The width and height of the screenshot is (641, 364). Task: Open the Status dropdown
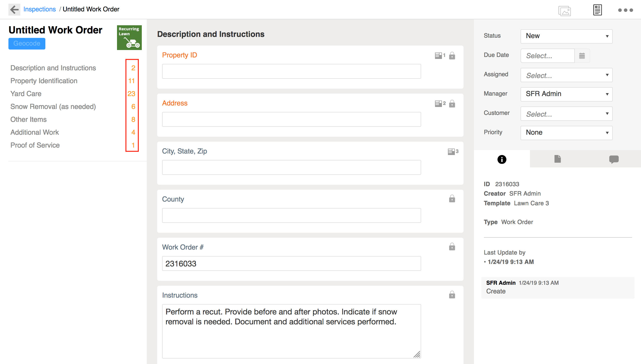click(566, 36)
